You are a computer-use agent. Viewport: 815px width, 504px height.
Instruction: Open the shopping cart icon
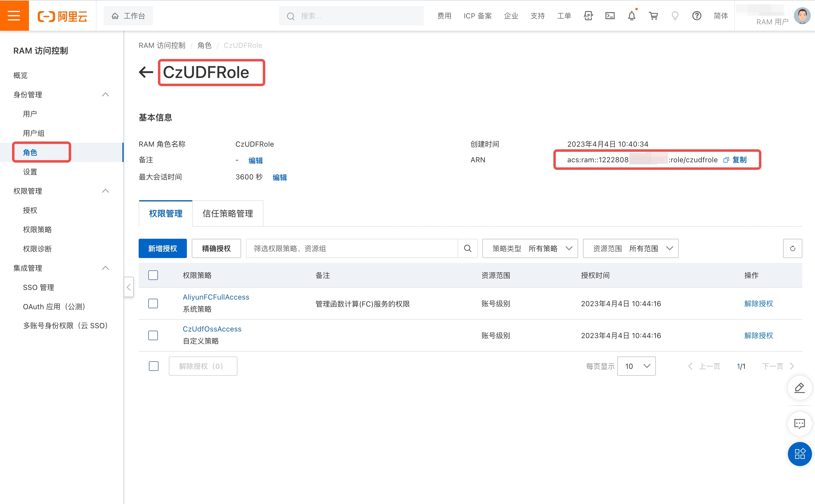point(653,16)
